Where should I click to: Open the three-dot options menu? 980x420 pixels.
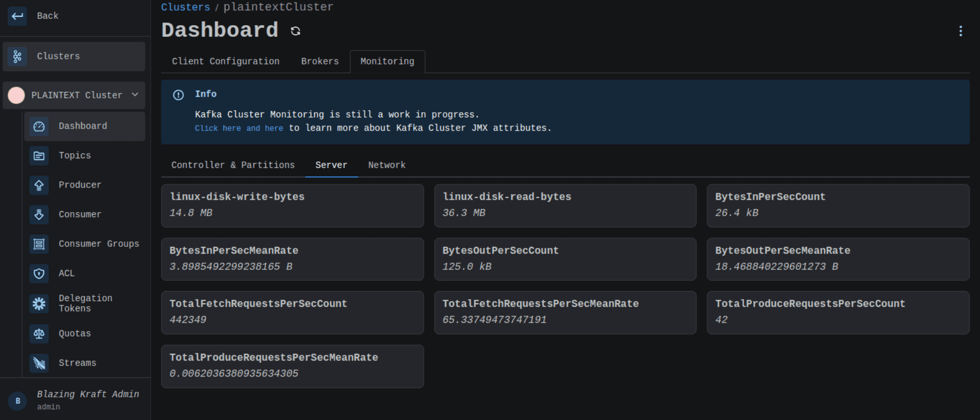pyautogui.click(x=961, y=31)
